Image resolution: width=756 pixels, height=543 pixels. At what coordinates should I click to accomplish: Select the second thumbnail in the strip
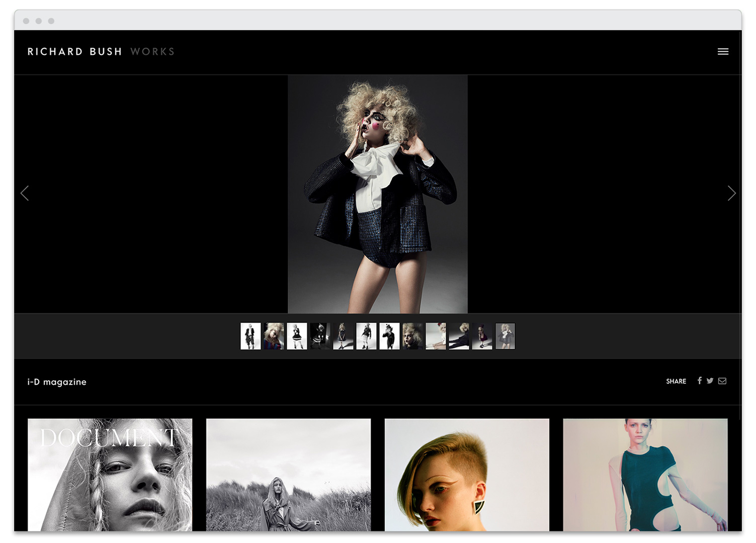pos(274,336)
